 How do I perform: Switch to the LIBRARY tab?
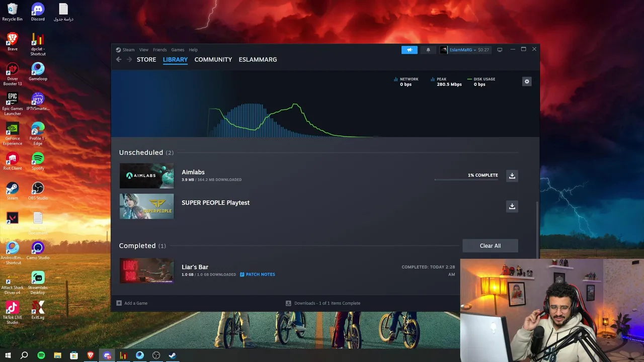tap(175, 59)
